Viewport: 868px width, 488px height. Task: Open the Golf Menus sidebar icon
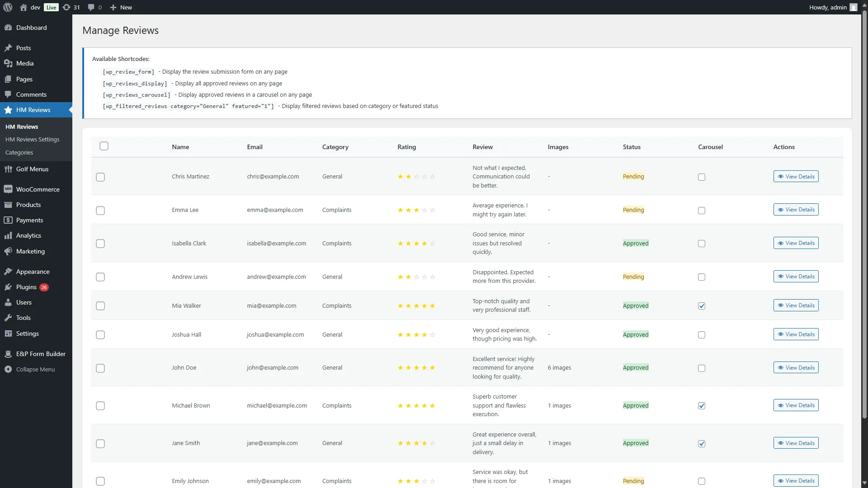(8, 169)
